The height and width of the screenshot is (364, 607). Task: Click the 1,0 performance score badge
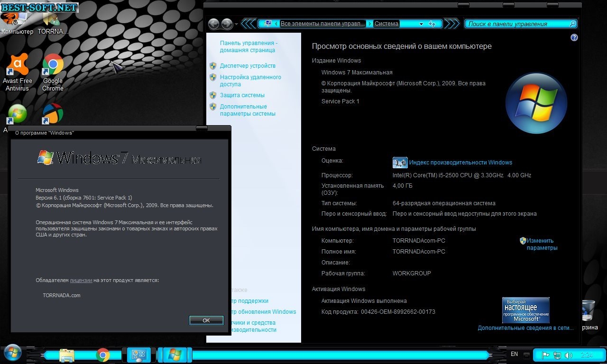click(x=400, y=163)
